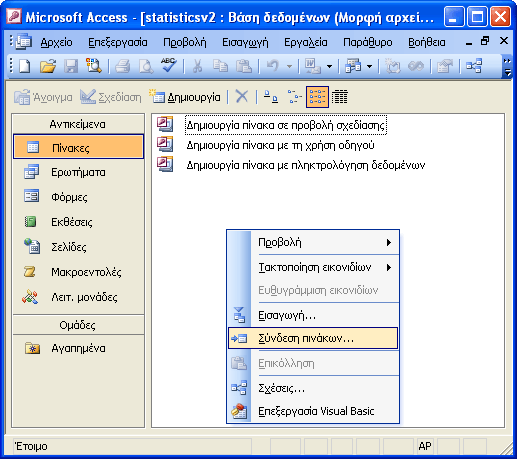Click the Relationships toolbar icon
The width and height of the screenshot is (517, 459).
474,66
